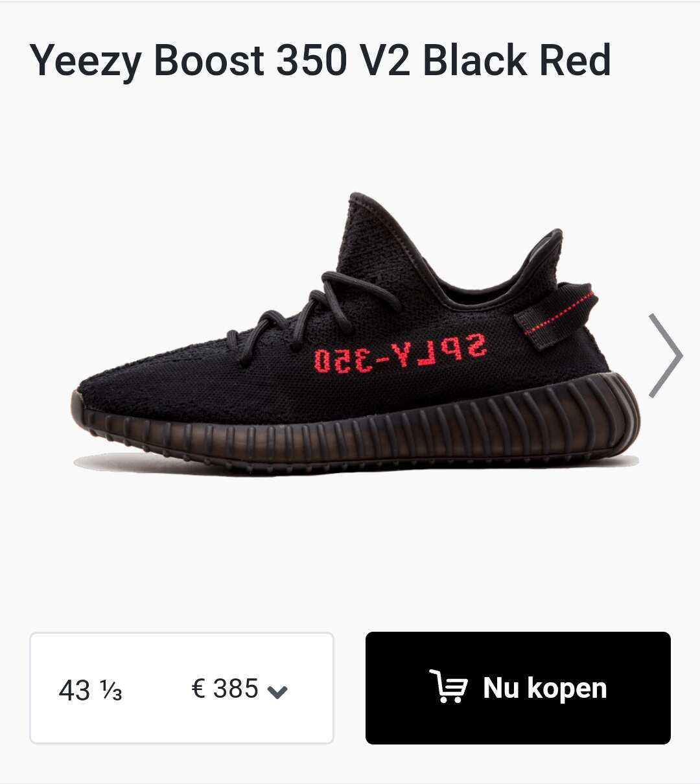Click the euro sign beside 385

coord(198,688)
